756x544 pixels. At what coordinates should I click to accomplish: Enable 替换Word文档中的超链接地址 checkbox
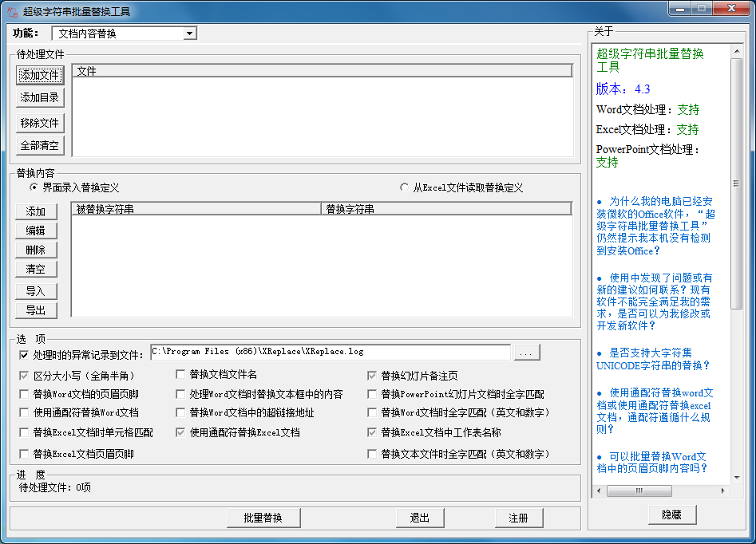coord(180,412)
